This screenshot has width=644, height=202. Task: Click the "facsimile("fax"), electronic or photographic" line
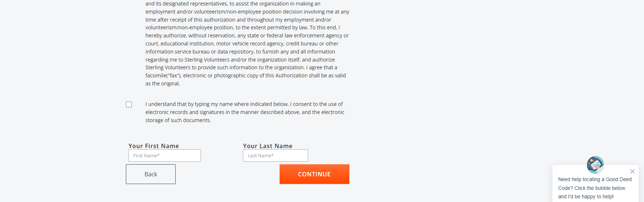coord(246,76)
